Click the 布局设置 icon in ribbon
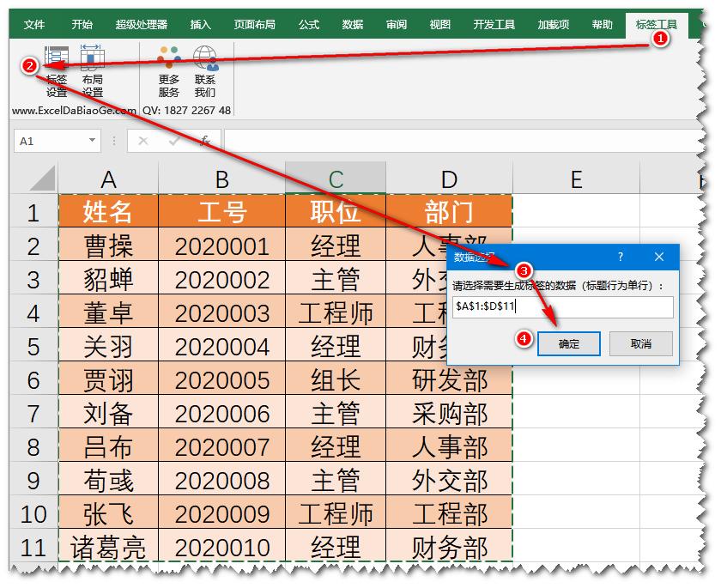 click(92, 59)
